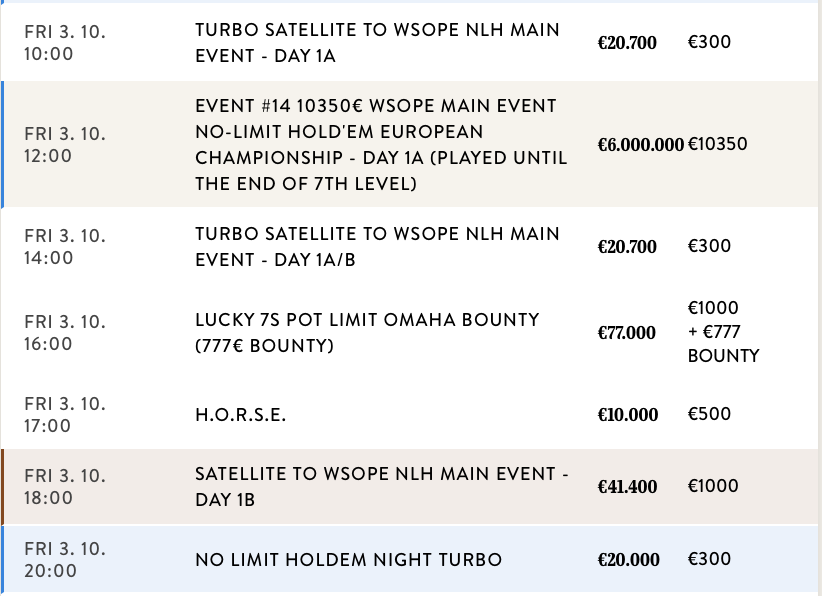Click the FRI 3.10. 12:00 time cell
Screen dimensions: 822x596
pos(65,145)
